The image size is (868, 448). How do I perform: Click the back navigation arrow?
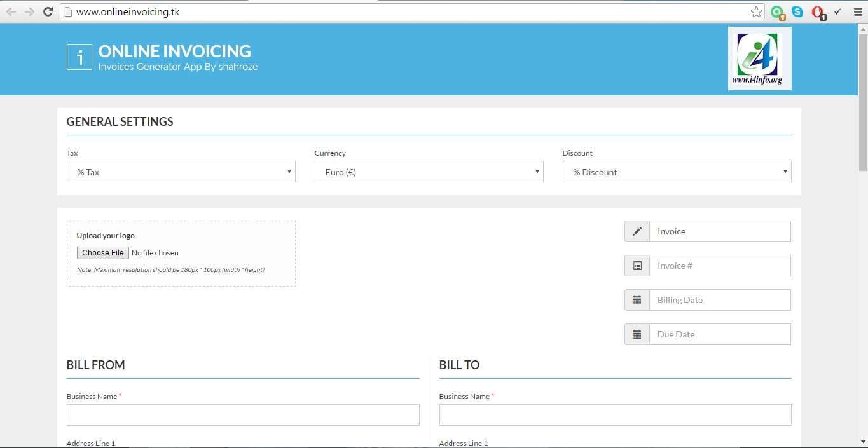[11, 11]
